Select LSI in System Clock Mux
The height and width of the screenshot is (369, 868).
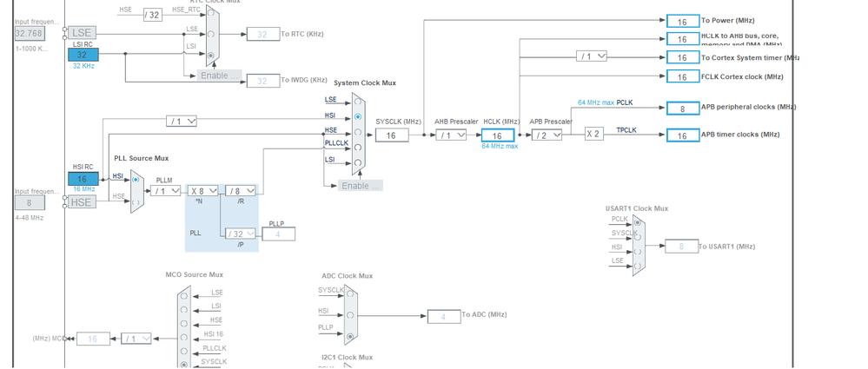[358, 162]
